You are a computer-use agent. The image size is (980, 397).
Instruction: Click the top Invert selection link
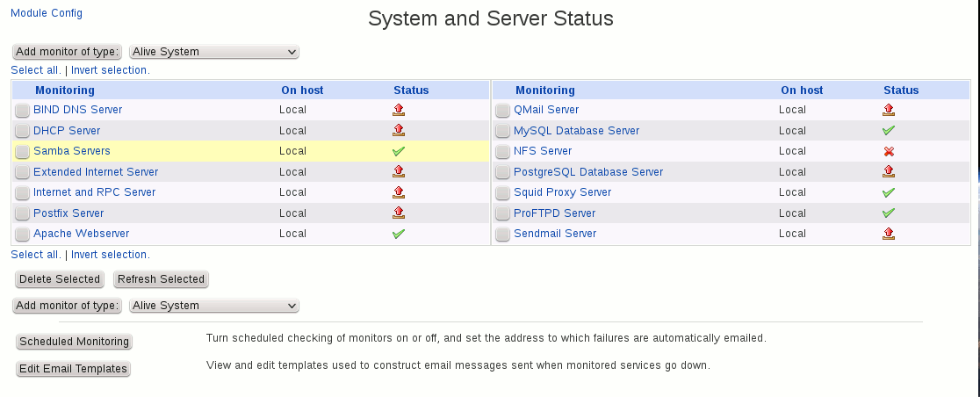click(110, 70)
